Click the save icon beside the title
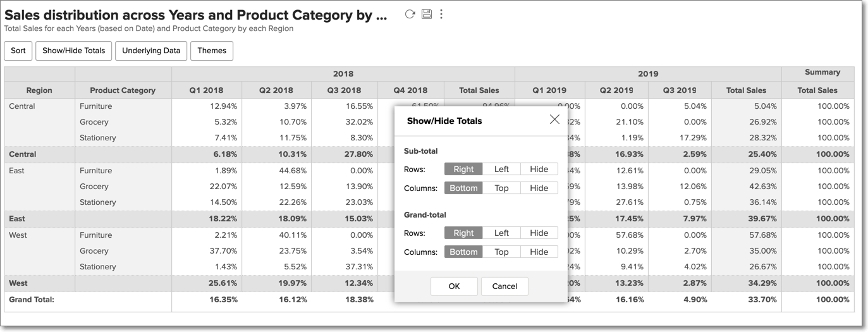Image resolution: width=868 pixels, height=332 pixels. (427, 15)
